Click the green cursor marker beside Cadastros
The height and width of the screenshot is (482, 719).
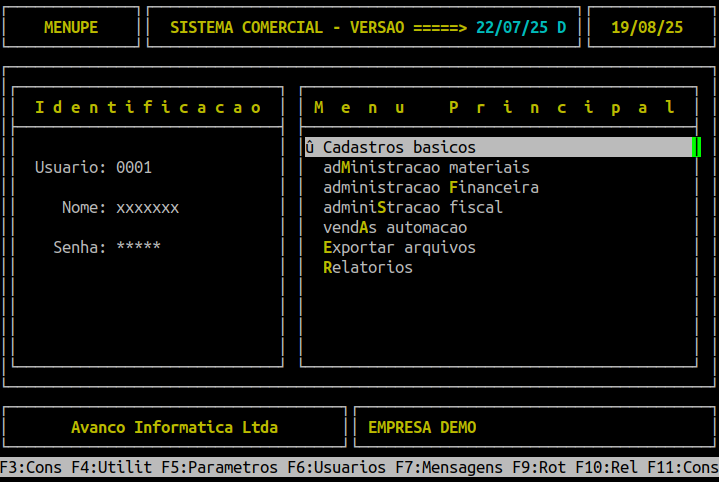click(x=696, y=147)
